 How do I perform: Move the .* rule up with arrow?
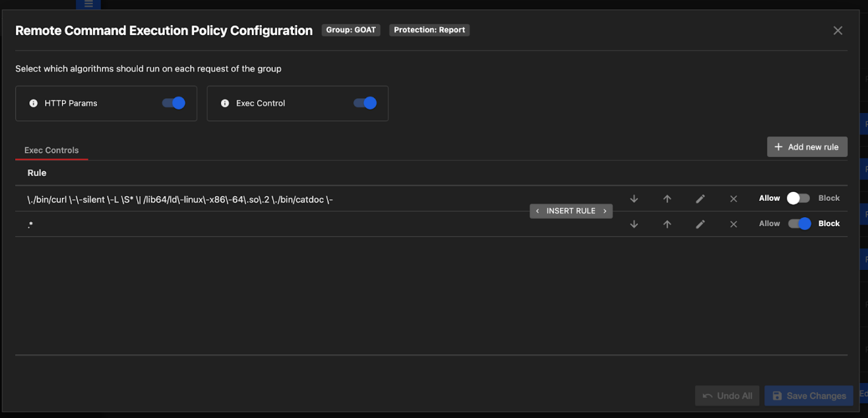pyautogui.click(x=667, y=224)
